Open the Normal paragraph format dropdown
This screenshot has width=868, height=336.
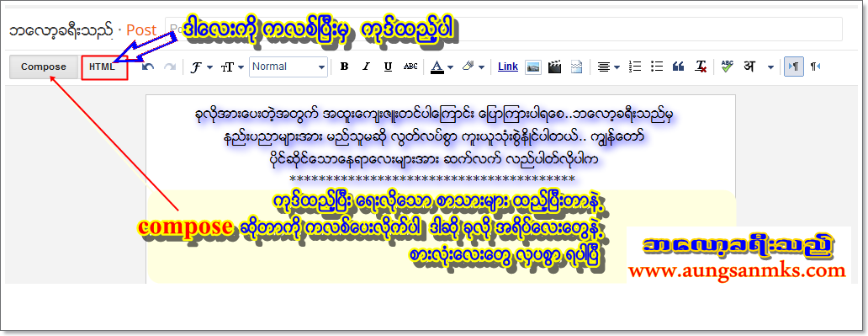click(288, 67)
